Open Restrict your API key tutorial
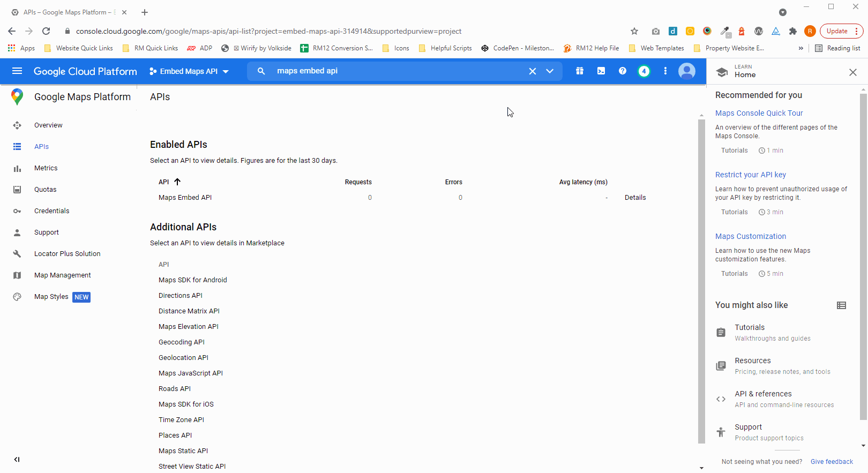868x473 pixels. 750,175
